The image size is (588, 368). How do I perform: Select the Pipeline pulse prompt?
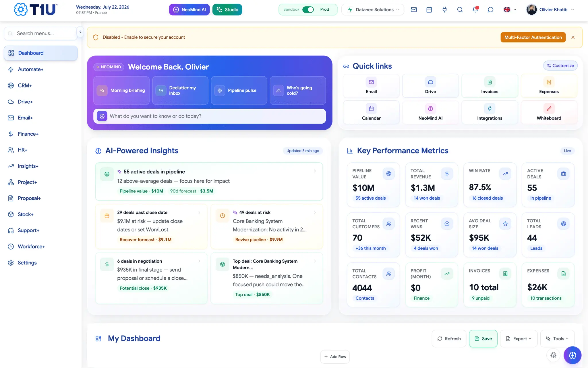pyautogui.click(x=239, y=90)
